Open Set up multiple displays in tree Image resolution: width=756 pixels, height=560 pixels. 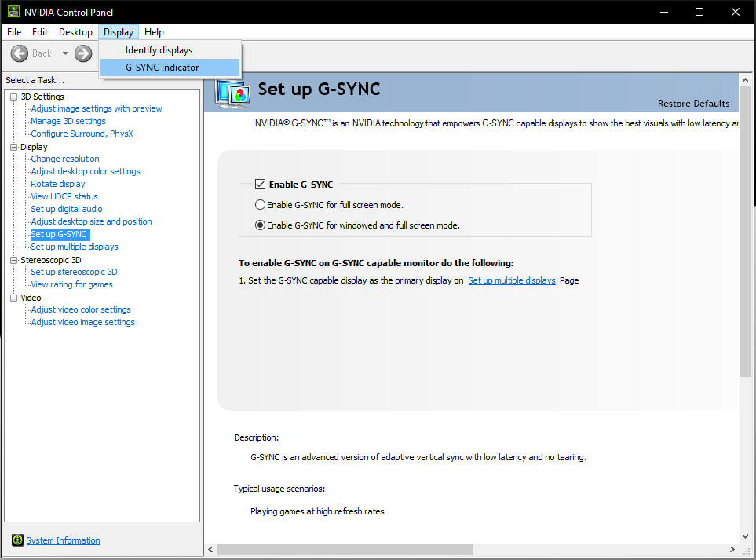(75, 247)
